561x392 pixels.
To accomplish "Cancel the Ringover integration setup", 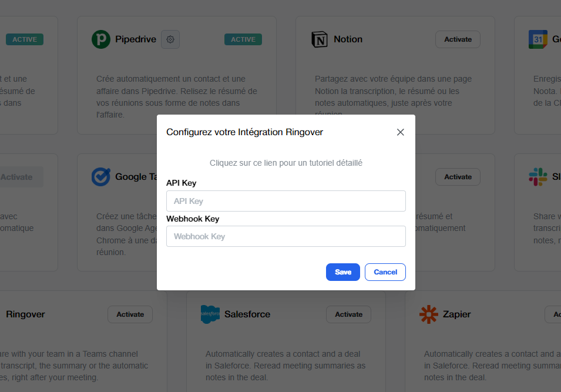I will (385, 272).
